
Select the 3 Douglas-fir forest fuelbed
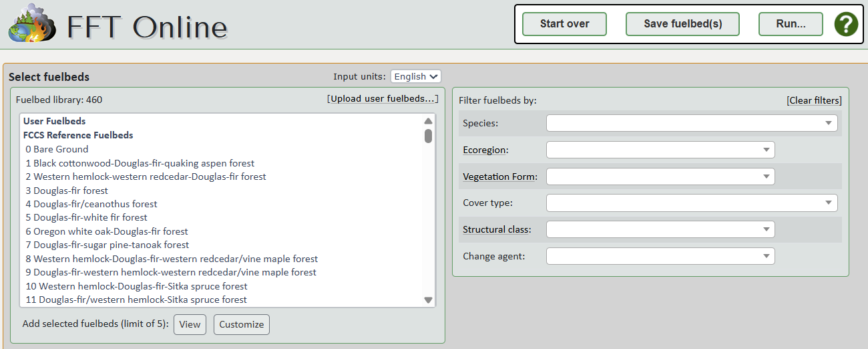click(x=67, y=191)
